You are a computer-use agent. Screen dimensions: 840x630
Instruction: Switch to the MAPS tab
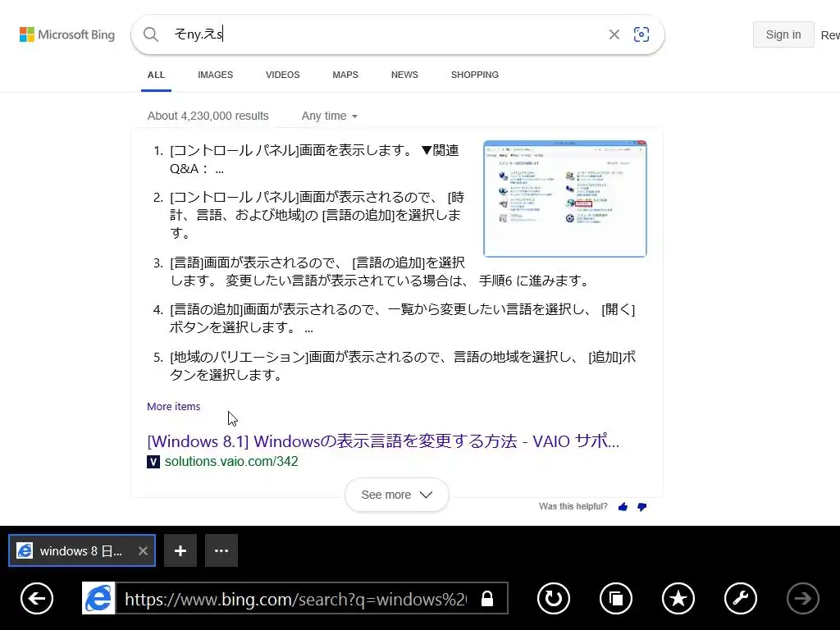pyautogui.click(x=345, y=75)
